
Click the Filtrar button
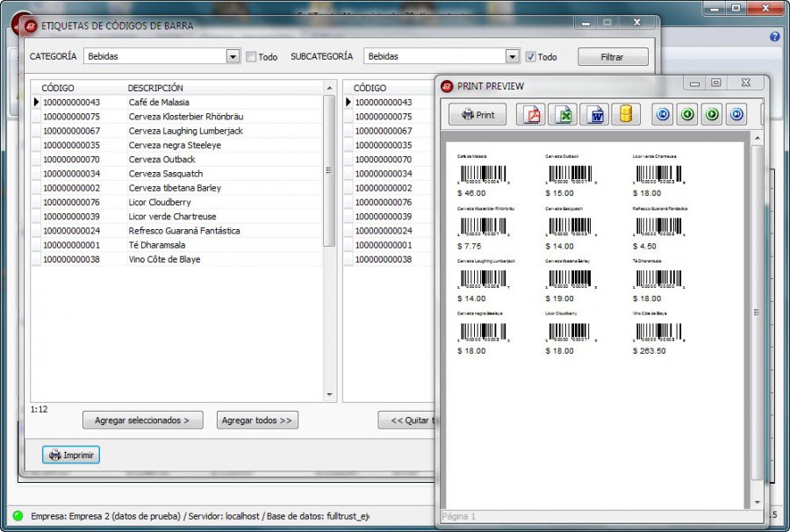[613, 56]
